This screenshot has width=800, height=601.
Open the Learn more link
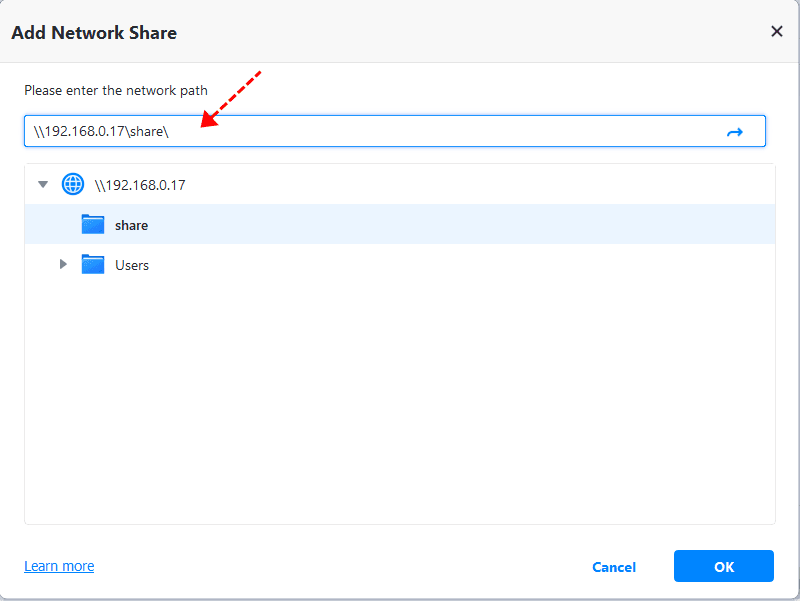point(59,566)
